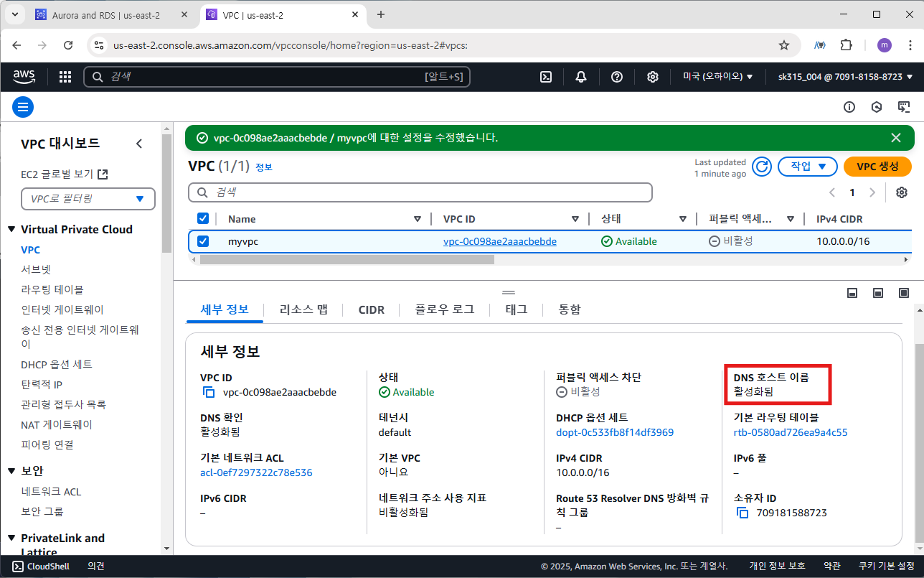Open vpc-0c098ae2aaacbebde link in table
The height and width of the screenshot is (578, 924).
tap(500, 241)
